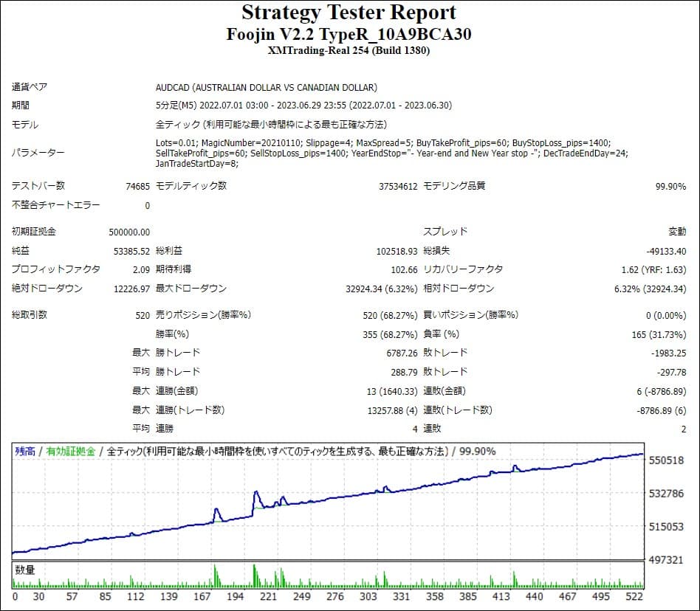Click the parameter line starting Lots=0.01
Viewport: 700px width, 611px height.
point(383,142)
